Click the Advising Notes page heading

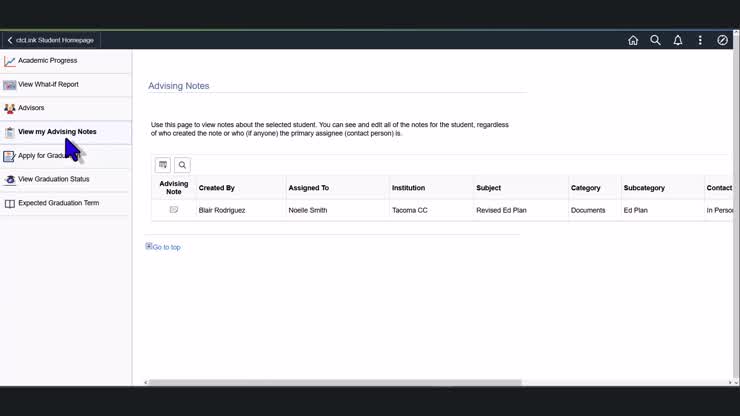pyautogui.click(x=179, y=86)
